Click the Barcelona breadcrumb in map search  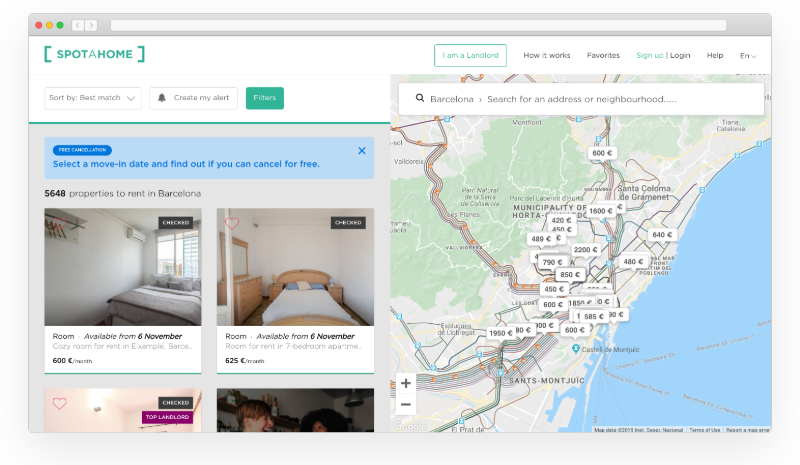tap(452, 99)
